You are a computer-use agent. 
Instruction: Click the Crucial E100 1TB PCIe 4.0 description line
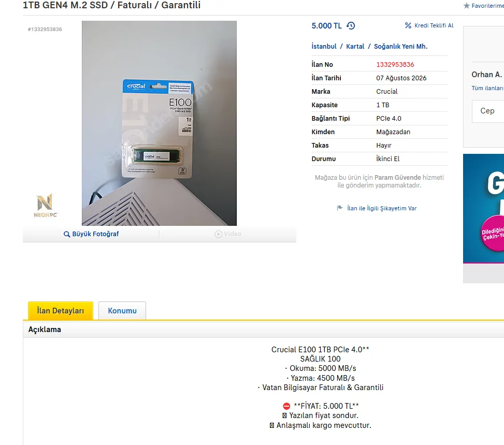(x=321, y=350)
